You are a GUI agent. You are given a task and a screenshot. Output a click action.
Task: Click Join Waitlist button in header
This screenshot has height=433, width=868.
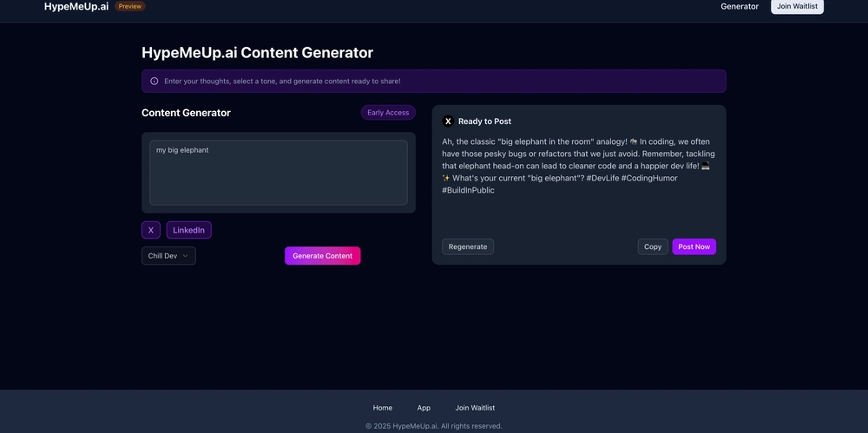click(797, 7)
